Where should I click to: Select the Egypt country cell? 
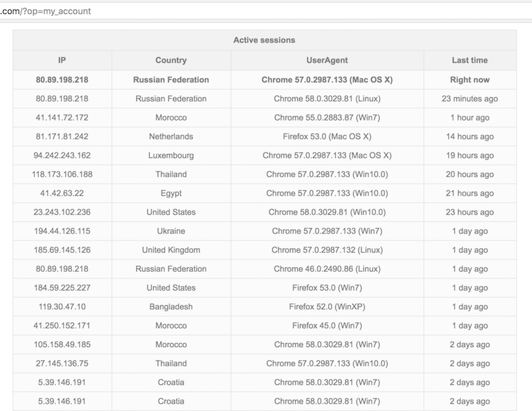pyautogui.click(x=171, y=194)
